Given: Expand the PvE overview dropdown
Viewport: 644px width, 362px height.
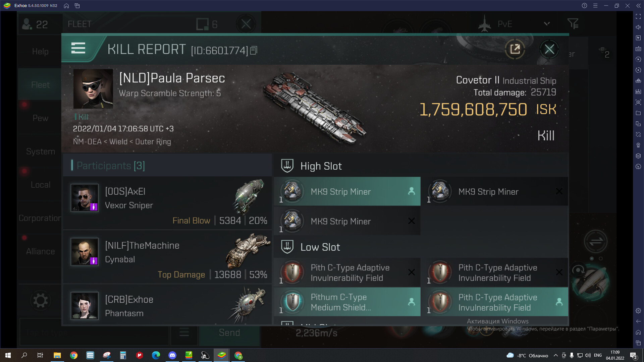Looking at the screenshot, I should point(547,24).
